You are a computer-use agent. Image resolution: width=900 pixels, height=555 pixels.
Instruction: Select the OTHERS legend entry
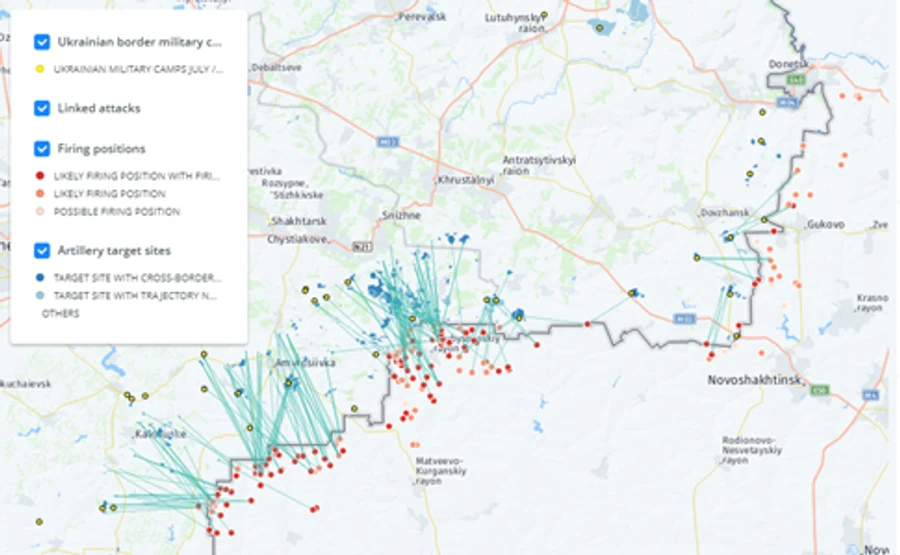click(x=60, y=313)
